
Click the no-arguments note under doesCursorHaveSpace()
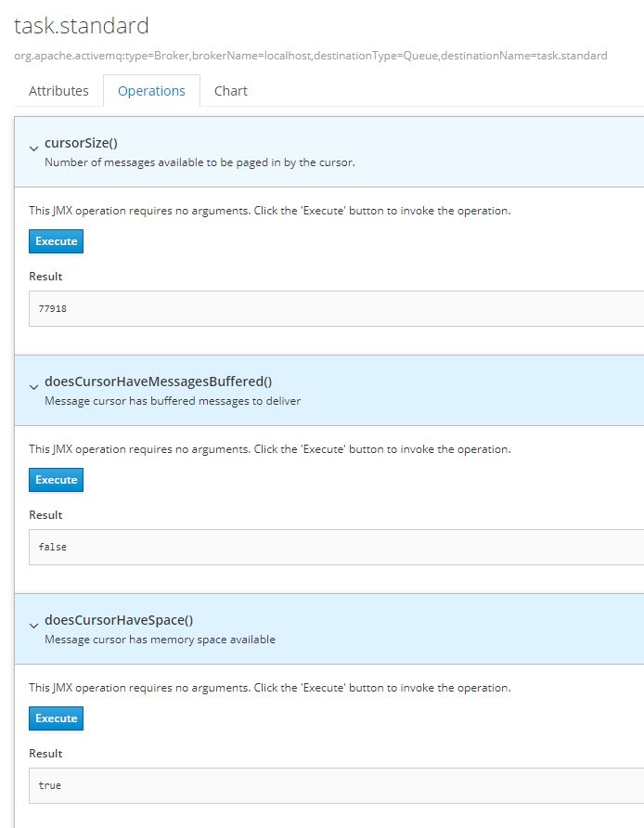pyautogui.click(x=270, y=688)
